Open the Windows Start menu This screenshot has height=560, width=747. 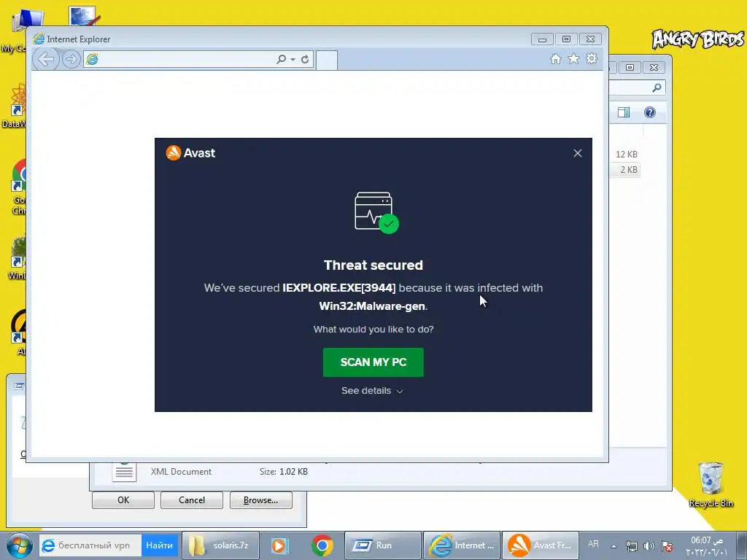coord(19,545)
